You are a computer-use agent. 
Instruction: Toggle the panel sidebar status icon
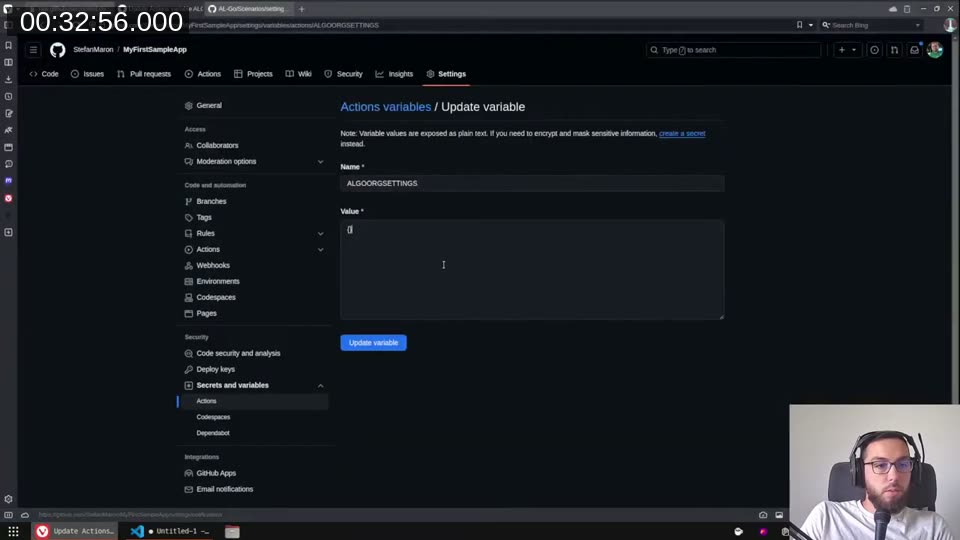(x=9, y=515)
